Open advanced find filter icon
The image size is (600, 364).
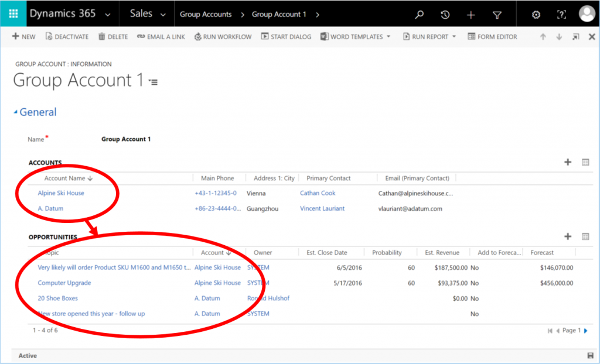(497, 15)
